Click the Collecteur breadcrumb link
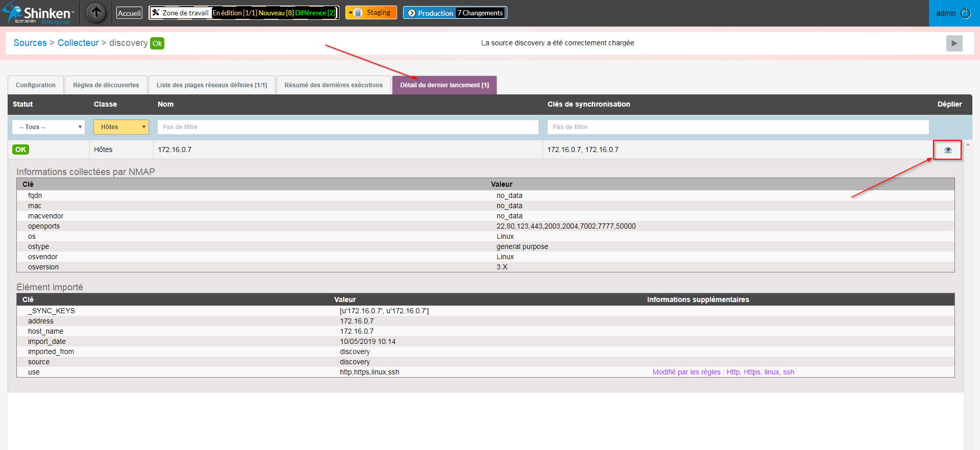 click(x=78, y=43)
